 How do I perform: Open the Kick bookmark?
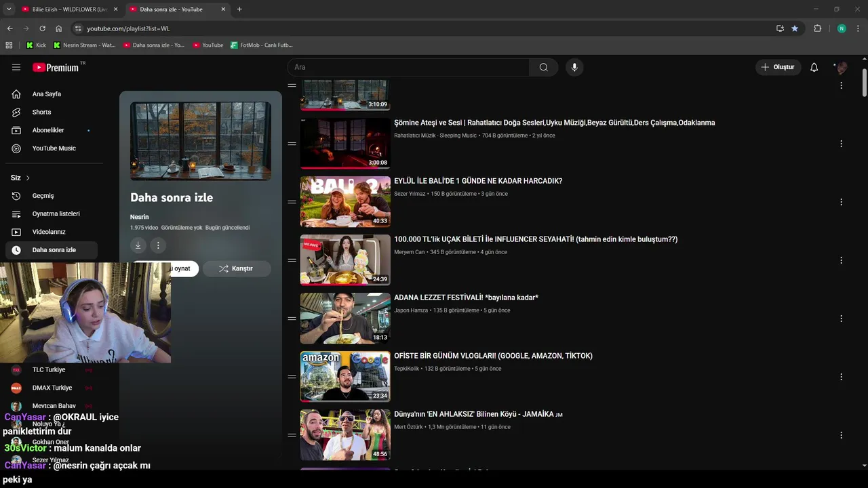(x=37, y=45)
